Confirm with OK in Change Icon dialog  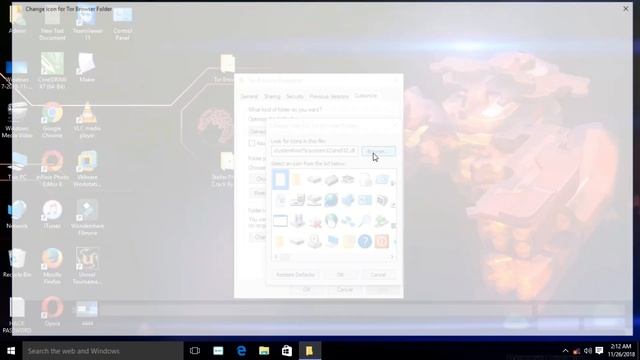point(340,275)
